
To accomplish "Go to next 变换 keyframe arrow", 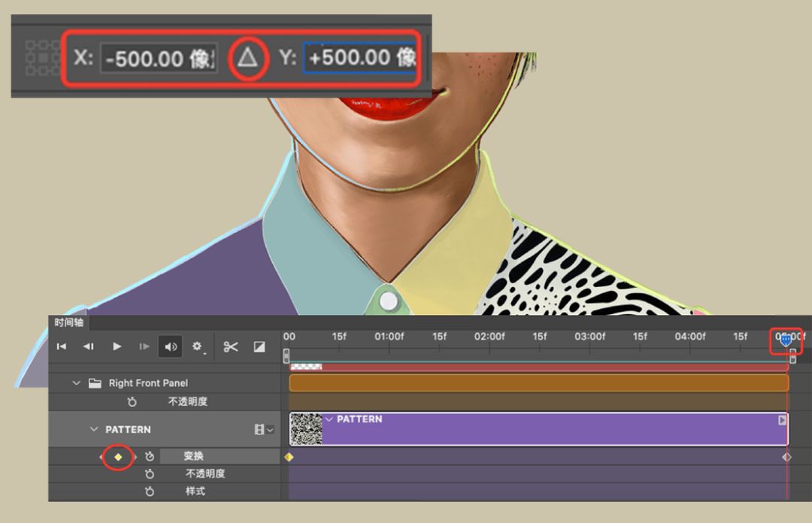I will (135, 457).
